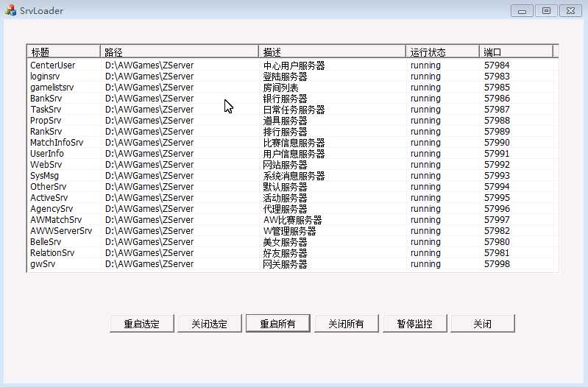Click description 道具服务器
588x387 pixels.
click(285, 121)
